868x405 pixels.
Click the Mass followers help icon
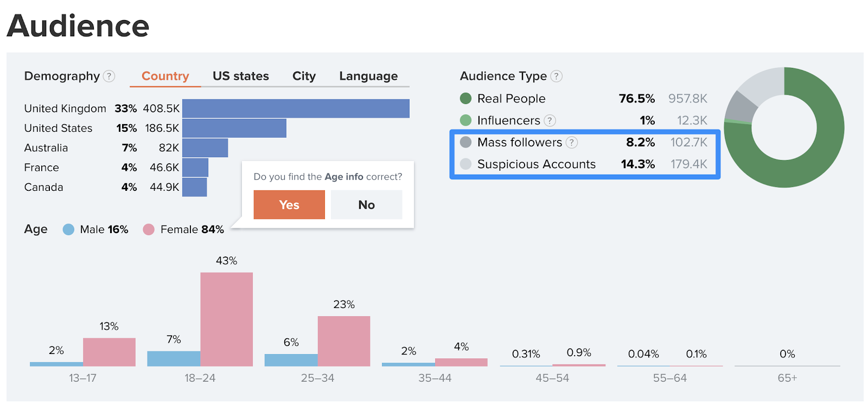point(572,143)
